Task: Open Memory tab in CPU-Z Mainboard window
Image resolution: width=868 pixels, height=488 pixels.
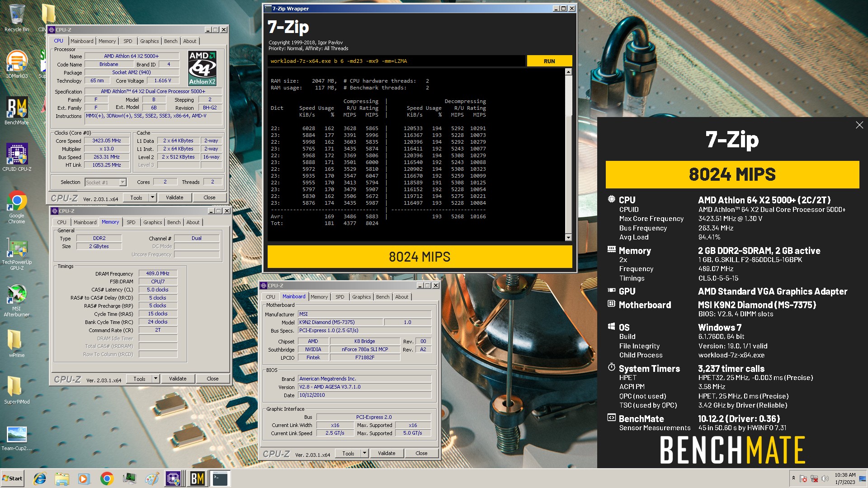Action: tap(319, 297)
